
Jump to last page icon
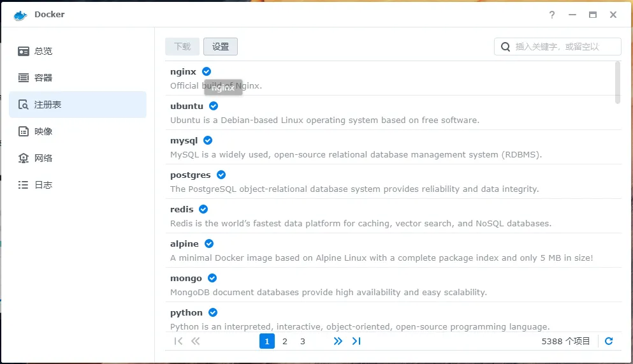point(356,342)
